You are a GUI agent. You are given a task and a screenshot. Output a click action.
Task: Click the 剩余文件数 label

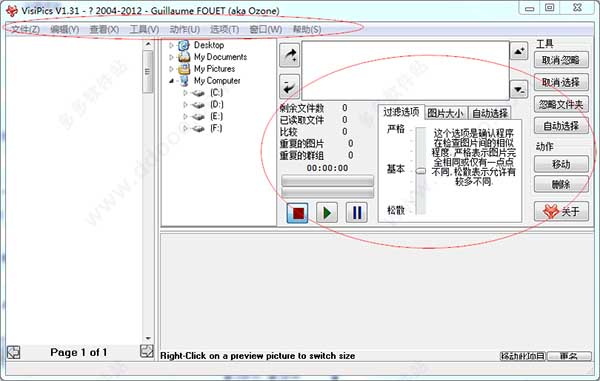click(302, 108)
